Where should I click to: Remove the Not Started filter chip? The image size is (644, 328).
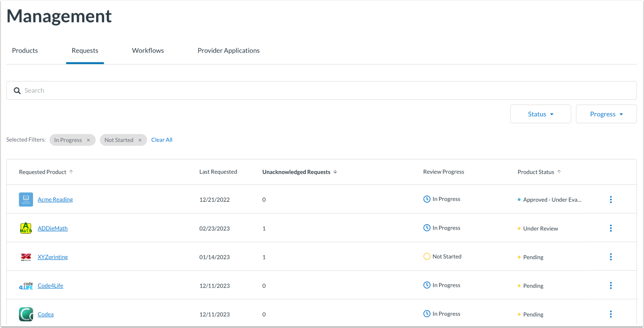[140, 140]
